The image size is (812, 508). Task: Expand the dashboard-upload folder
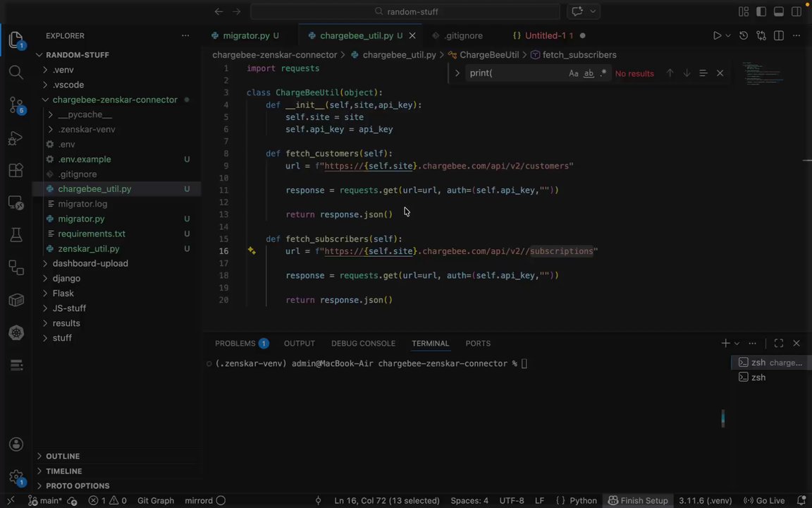pos(90,263)
